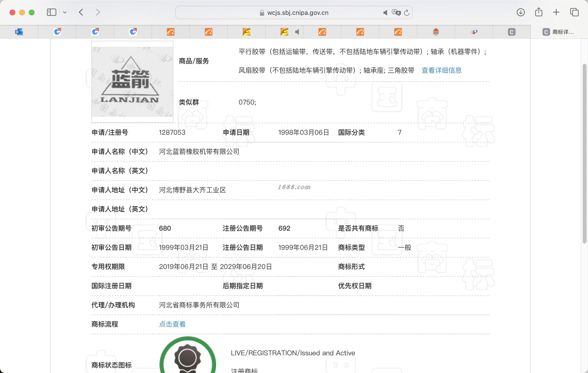Toggle the Safari sidebar button
Screen dimensions: 588x373
click(x=52, y=12)
